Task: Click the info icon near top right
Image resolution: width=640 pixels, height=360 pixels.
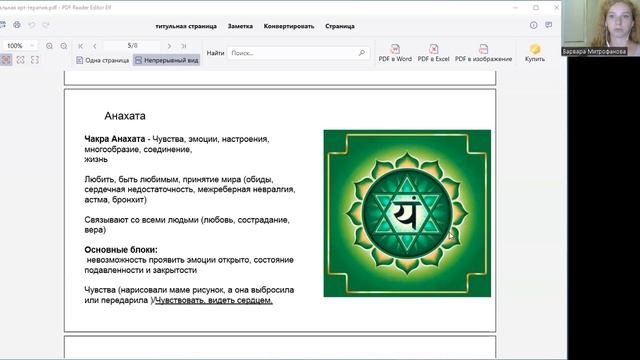Action: click(533, 25)
